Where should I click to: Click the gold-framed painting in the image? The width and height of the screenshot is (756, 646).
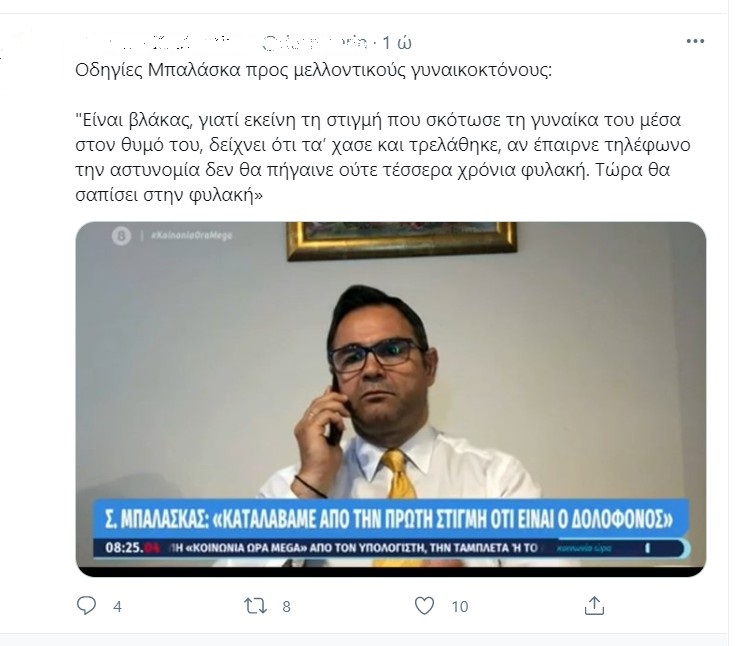[401, 240]
